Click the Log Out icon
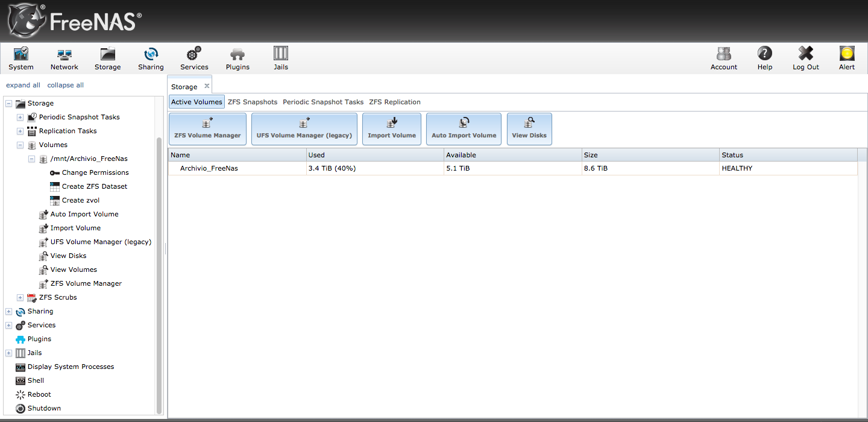Viewport: 868px width, 422px height. 806,58
